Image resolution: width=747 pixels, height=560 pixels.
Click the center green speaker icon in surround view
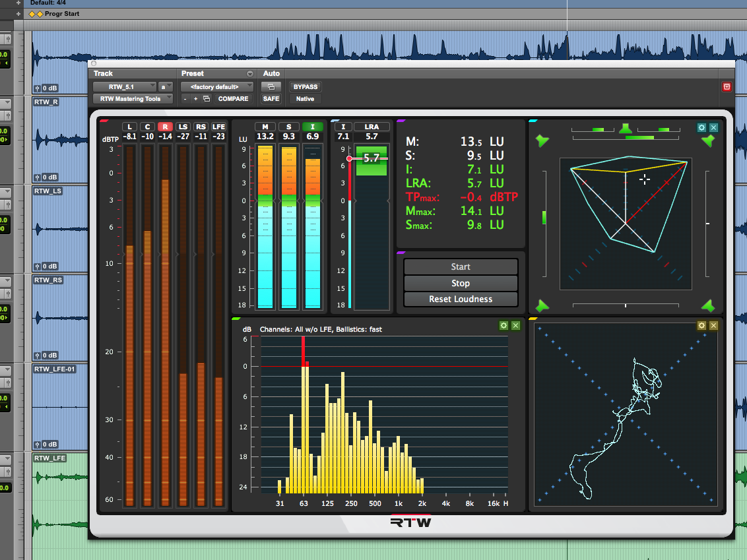tap(626, 128)
